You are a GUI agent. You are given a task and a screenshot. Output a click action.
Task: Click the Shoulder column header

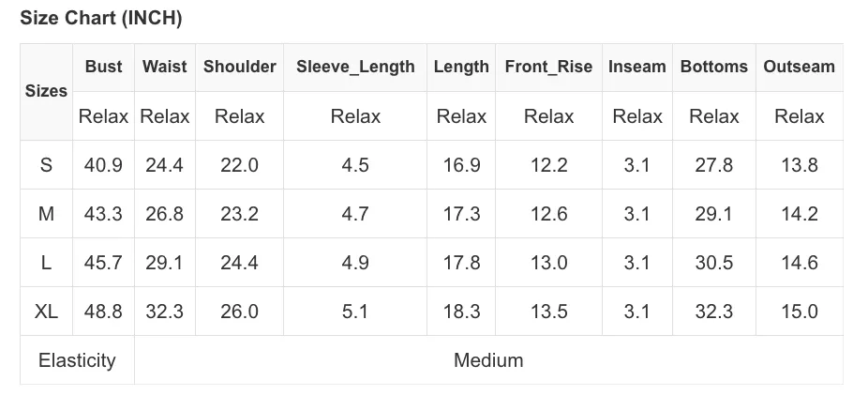(239, 67)
